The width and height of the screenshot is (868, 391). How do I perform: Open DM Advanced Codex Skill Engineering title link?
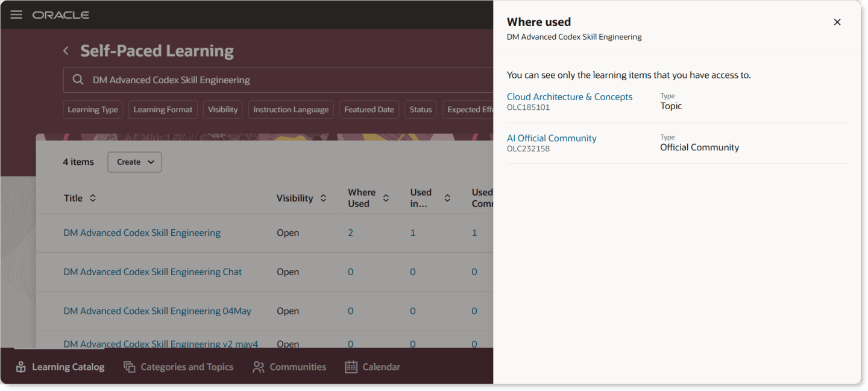pyautogui.click(x=142, y=233)
